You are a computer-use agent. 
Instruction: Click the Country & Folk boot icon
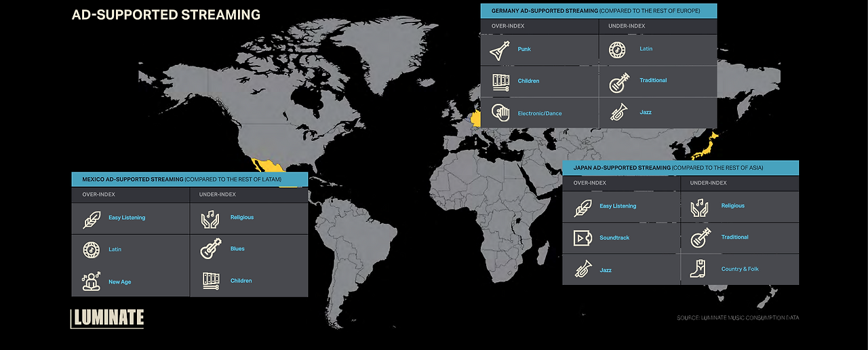click(x=698, y=269)
